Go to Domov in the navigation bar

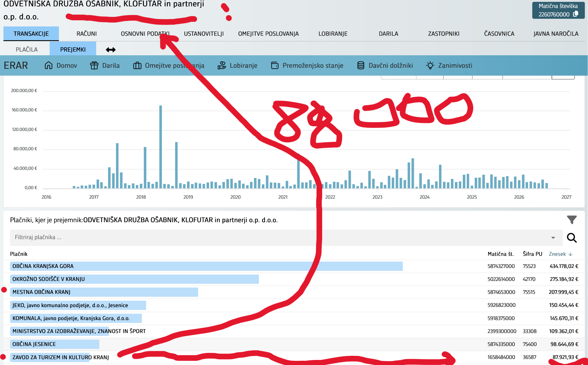[x=61, y=65]
